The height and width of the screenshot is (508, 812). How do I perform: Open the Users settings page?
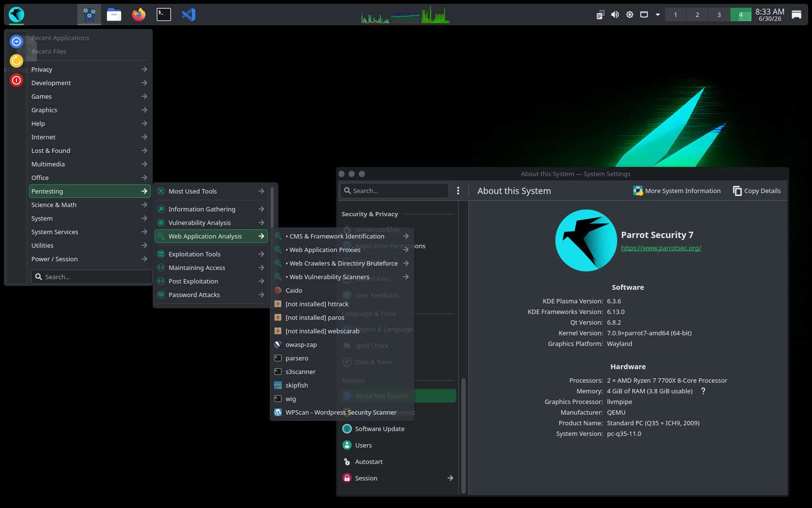click(398, 445)
